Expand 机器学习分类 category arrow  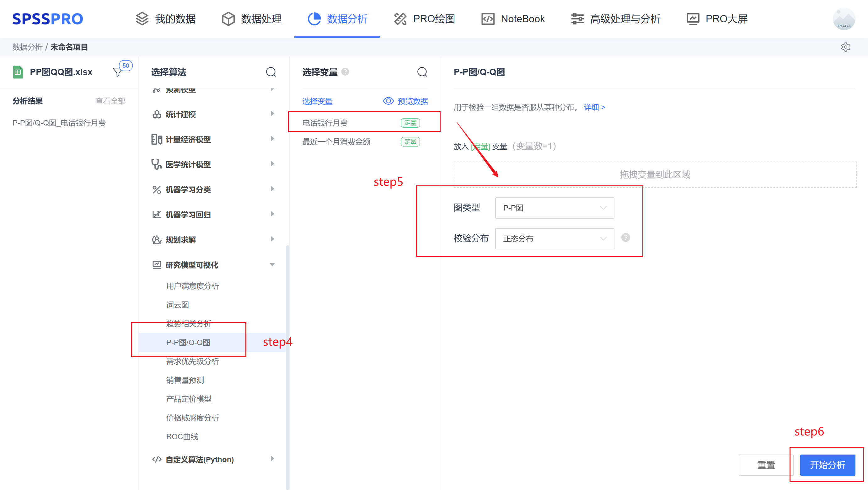point(272,189)
